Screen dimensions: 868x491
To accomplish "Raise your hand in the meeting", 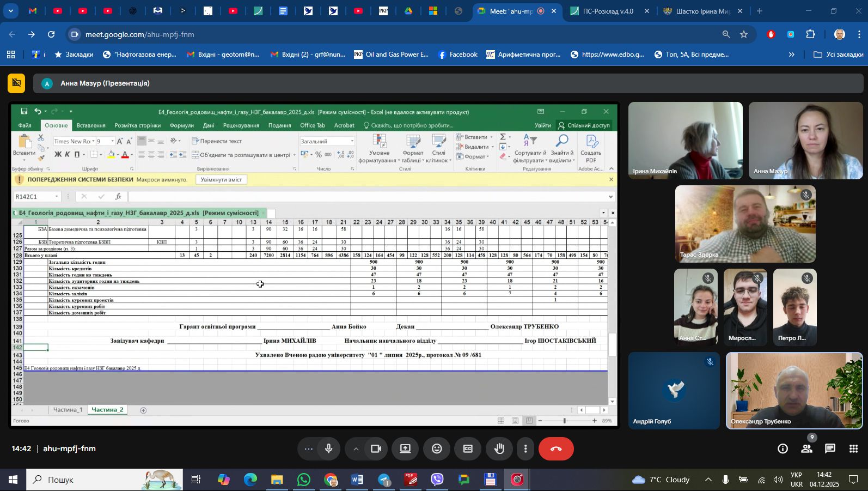I will pos(499,449).
